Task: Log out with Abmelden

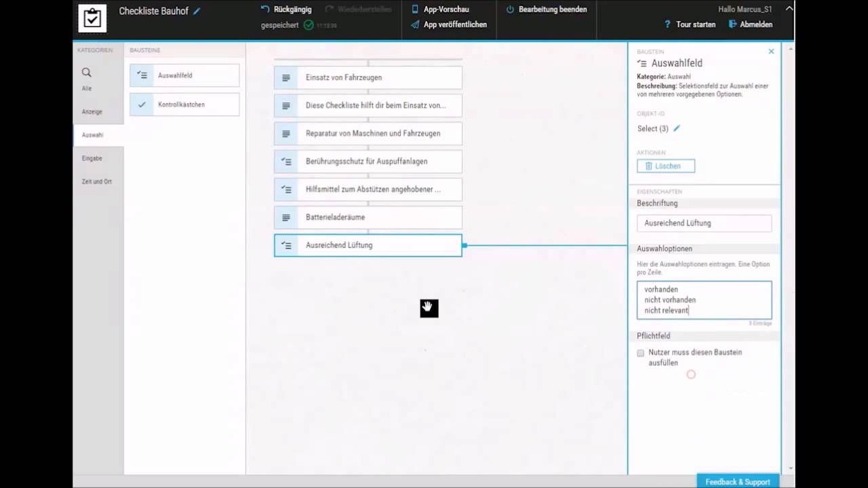Action: point(751,24)
